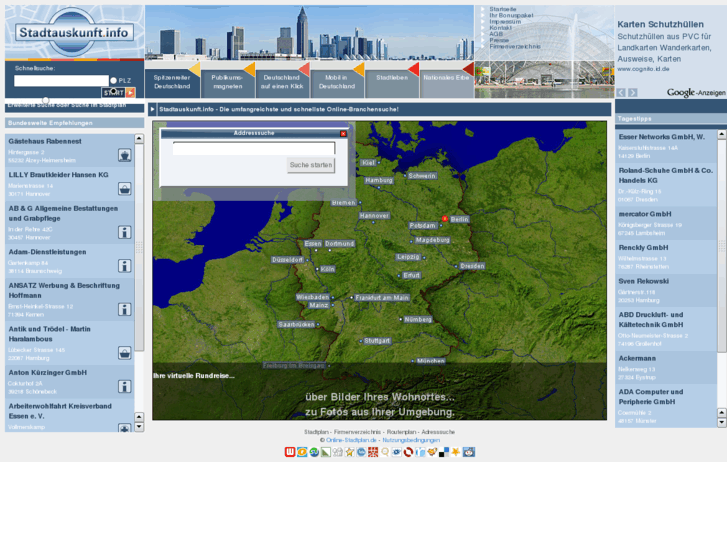Open Ihr Bonuspaket link
727x545 pixels.
pyautogui.click(x=511, y=15)
